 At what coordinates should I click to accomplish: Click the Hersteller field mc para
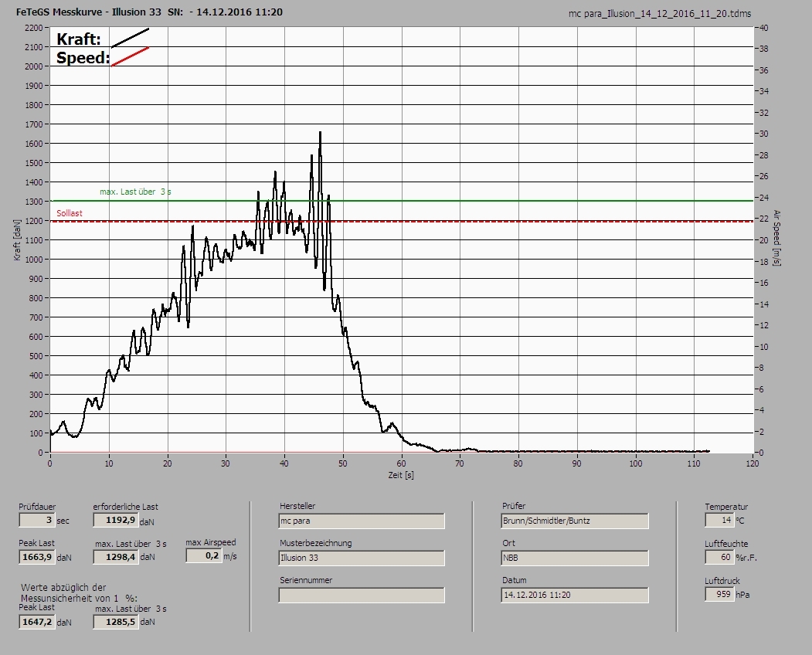click(362, 521)
